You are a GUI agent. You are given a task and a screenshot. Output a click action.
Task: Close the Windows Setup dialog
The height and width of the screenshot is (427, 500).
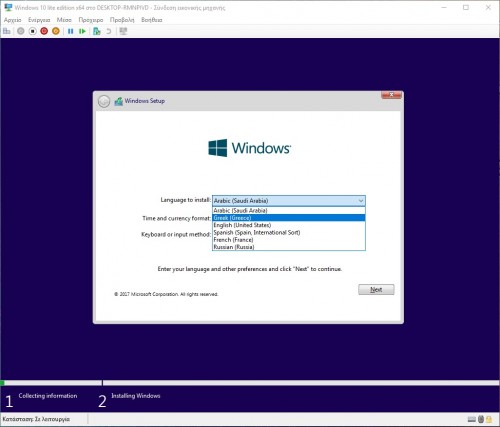pyautogui.click(x=391, y=95)
